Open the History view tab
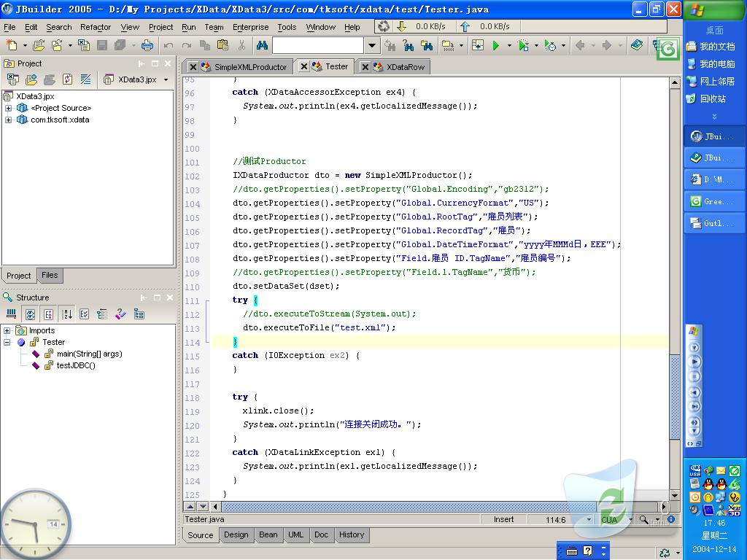 pyautogui.click(x=352, y=534)
